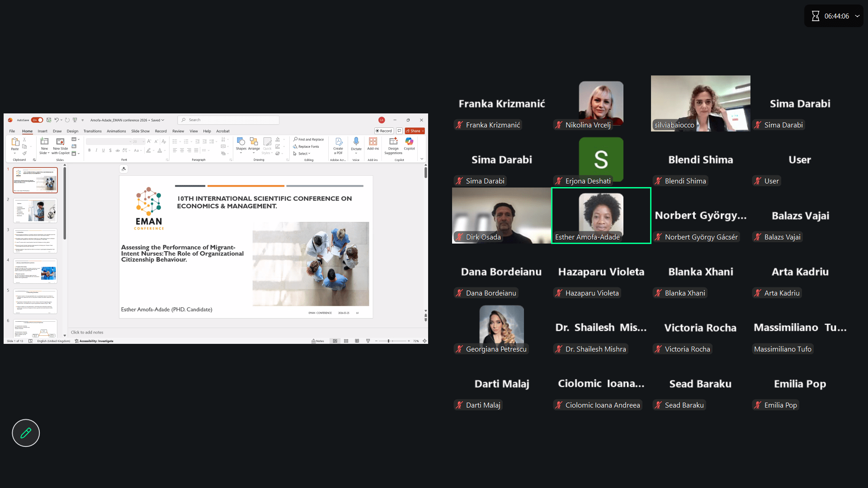Click New Slide with Copilot icon
This screenshot has width=868, height=488.
point(60,142)
